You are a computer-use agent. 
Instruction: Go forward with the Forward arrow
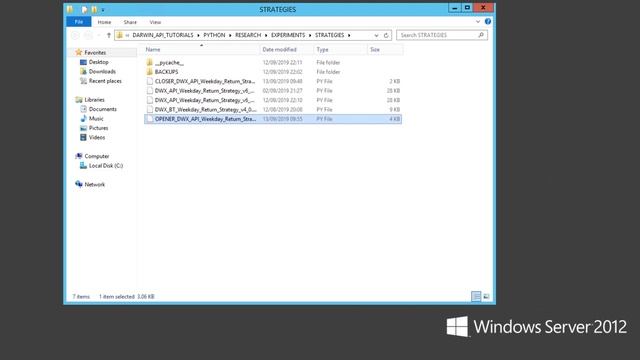tap(88, 36)
